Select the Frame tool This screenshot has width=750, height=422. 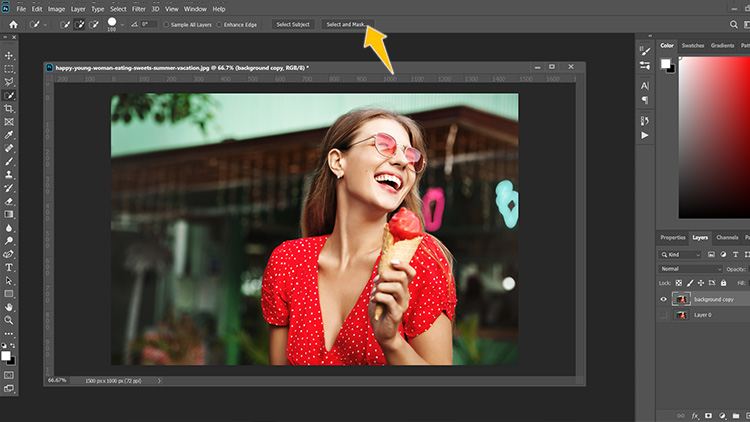coord(9,122)
